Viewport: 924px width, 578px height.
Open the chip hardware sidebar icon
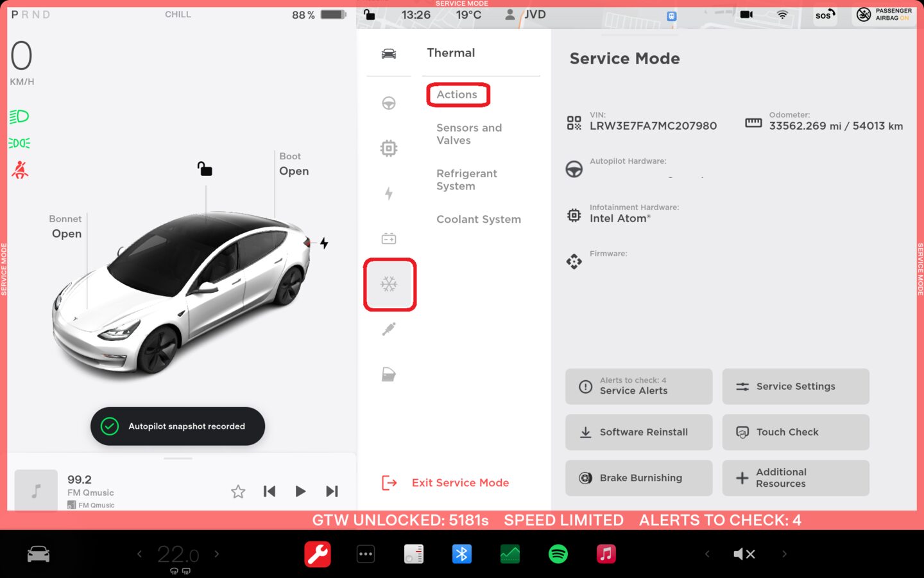coord(389,148)
